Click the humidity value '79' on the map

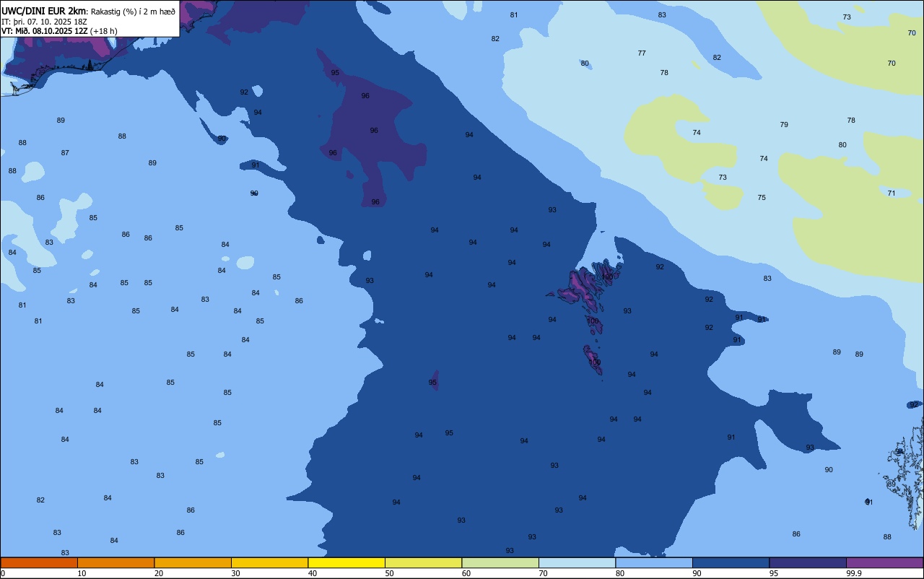tap(784, 124)
